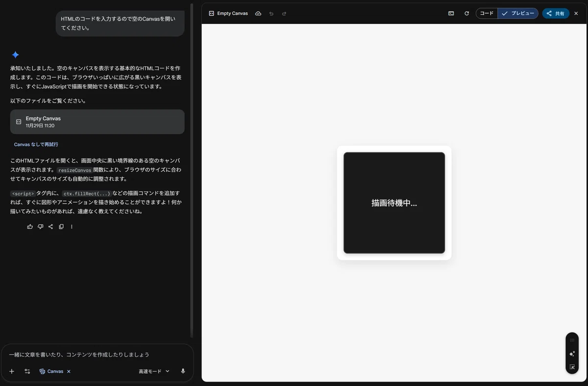The image size is (588, 386).
Task: Click the file icon in Empty Canvas card
Action: point(19,121)
